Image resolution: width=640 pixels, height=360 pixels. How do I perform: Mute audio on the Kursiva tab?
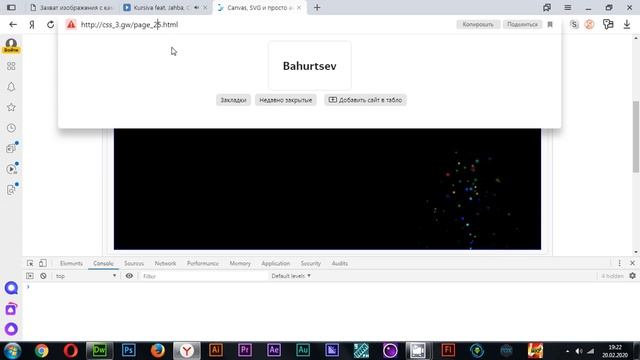point(196,7)
